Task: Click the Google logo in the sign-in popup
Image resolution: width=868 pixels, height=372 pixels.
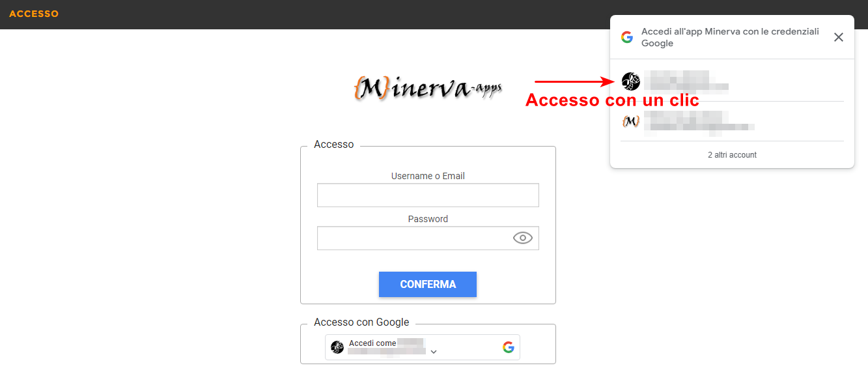Action: click(627, 37)
